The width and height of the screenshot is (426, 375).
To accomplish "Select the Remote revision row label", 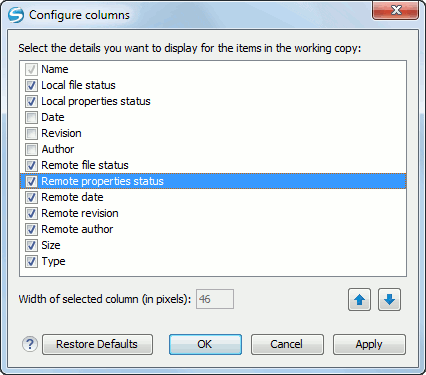I will pyautogui.click(x=80, y=213).
